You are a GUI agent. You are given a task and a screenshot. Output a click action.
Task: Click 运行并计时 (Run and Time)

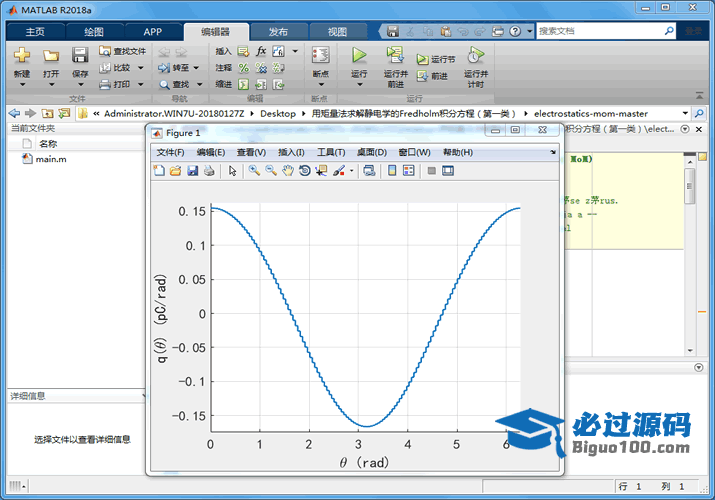pyautogui.click(x=476, y=66)
